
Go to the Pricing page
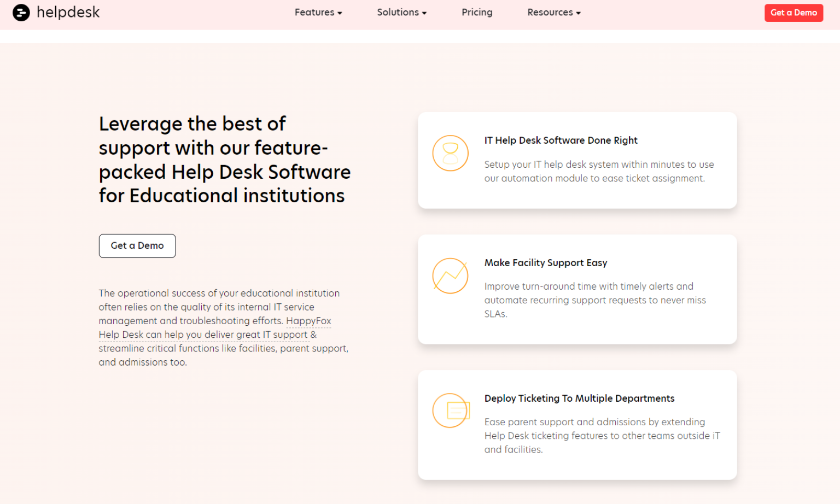click(477, 13)
